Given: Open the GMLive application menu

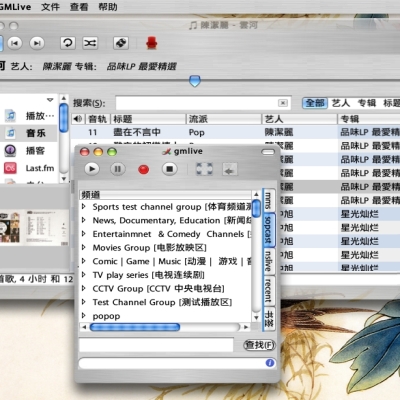Looking at the screenshot, I should click(15, 7).
